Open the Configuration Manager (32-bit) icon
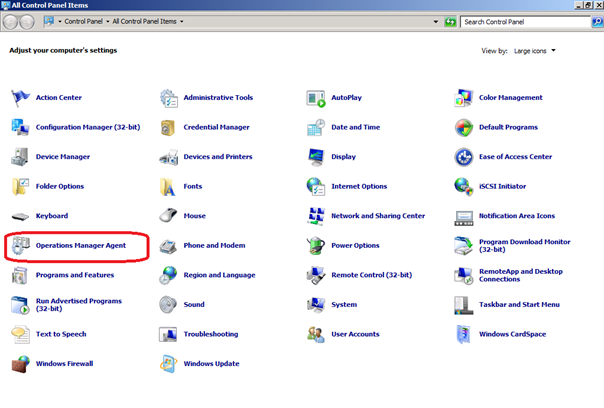Viewport: 604px width, 408px height. pos(20,127)
